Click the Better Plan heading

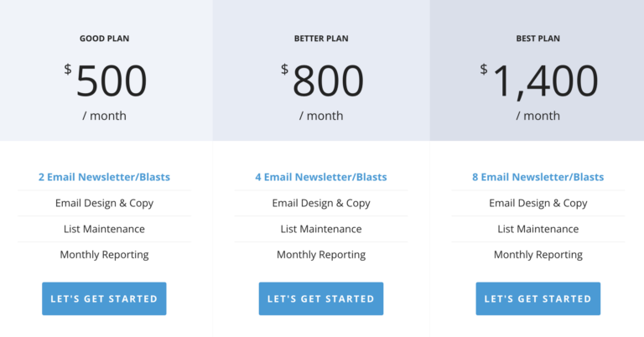(x=321, y=39)
